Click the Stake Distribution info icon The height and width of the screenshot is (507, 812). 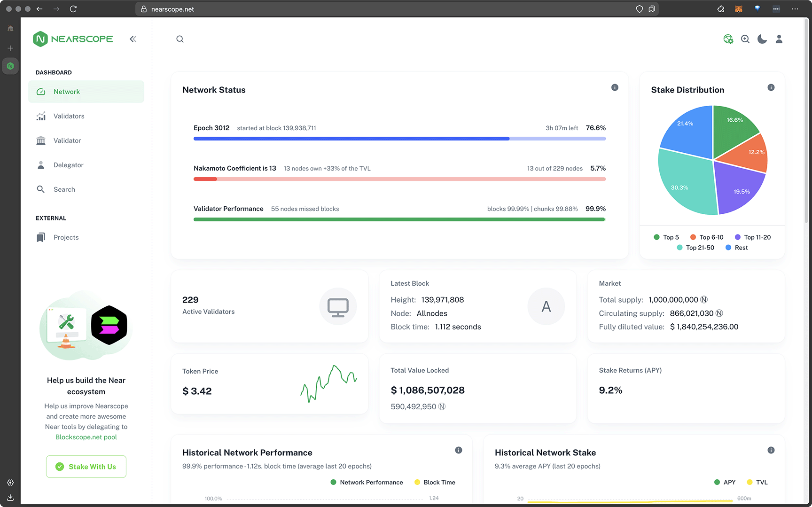pyautogui.click(x=771, y=87)
